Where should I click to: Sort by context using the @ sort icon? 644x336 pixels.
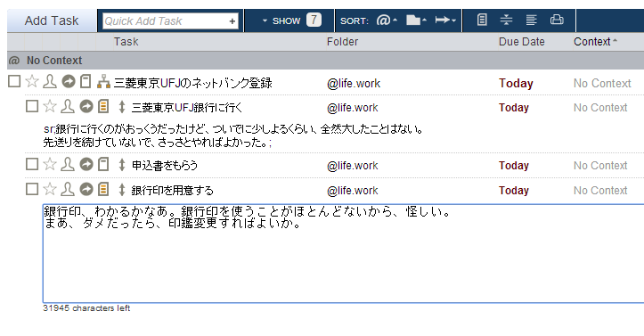[x=387, y=20]
